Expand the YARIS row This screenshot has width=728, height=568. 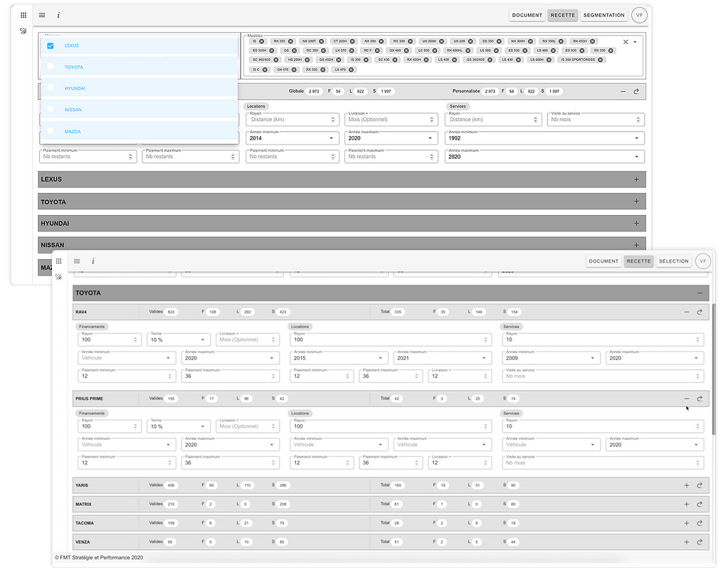click(x=686, y=485)
